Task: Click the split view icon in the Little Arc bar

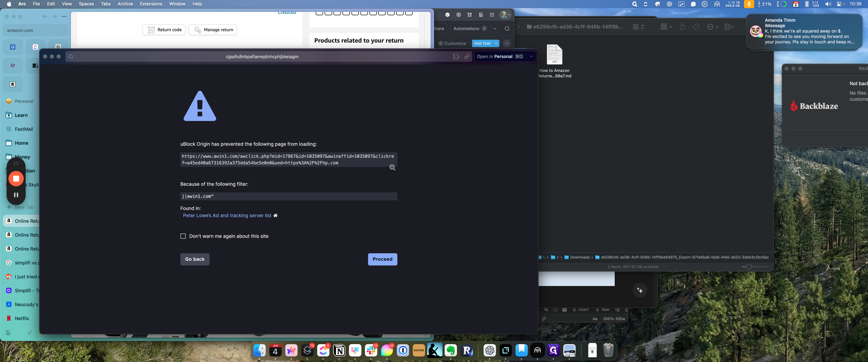Action: (x=456, y=57)
